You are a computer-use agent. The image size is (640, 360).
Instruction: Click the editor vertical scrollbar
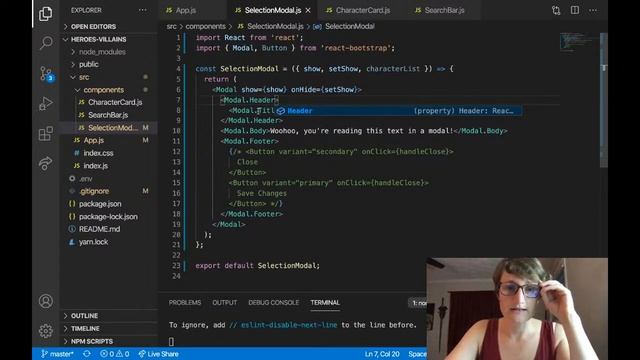coord(604,100)
